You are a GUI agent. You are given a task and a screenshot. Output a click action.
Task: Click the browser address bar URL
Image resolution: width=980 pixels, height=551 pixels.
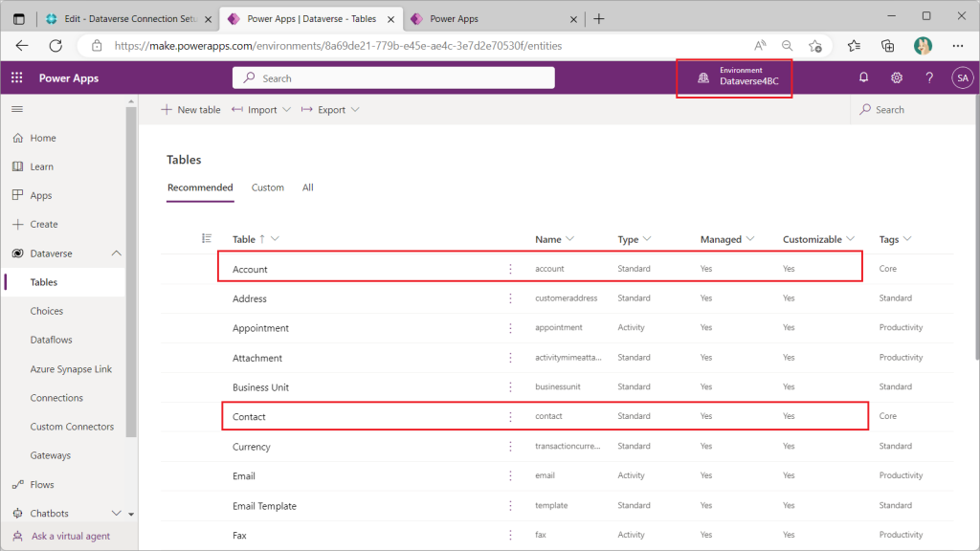(x=338, y=46)
